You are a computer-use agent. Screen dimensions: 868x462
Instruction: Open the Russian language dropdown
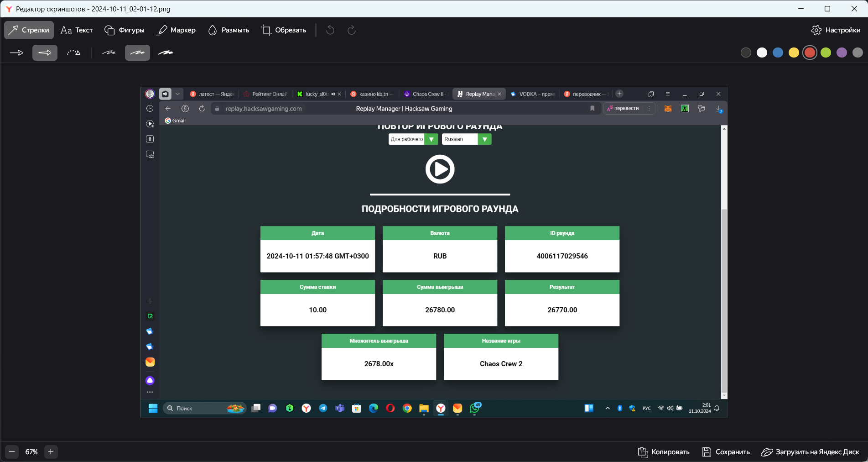(484, 139)
